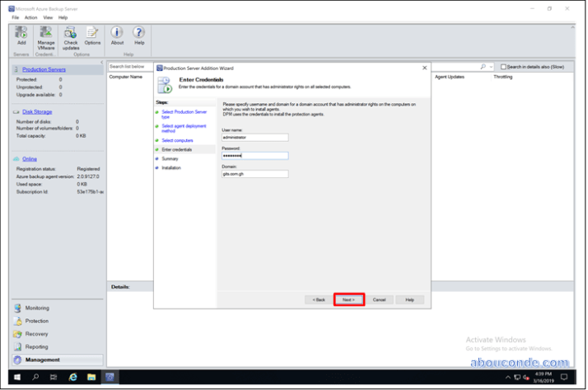The image size is (588, 390).
Task: Select the Protection workspace
Action: (x=36, y=321)
